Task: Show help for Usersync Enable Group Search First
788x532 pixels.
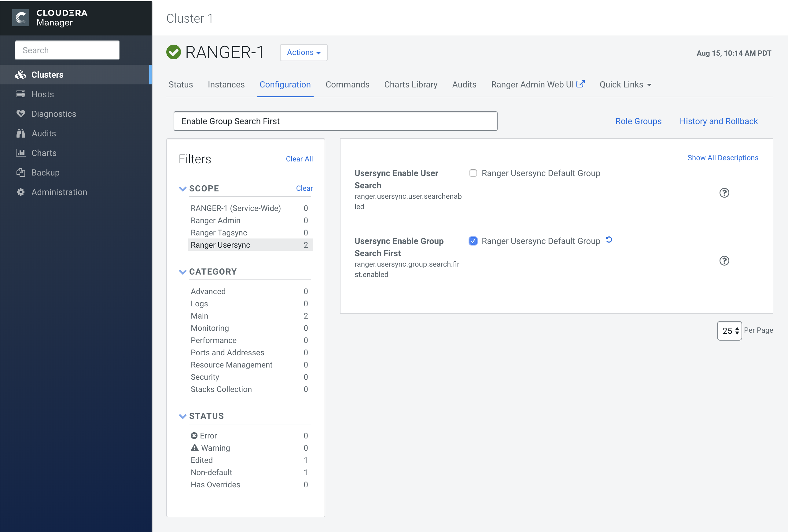Action: tap(724, 261)
